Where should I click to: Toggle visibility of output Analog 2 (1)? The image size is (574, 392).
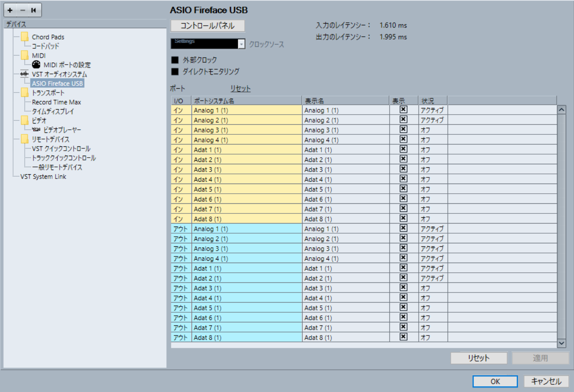click(403, 239)
